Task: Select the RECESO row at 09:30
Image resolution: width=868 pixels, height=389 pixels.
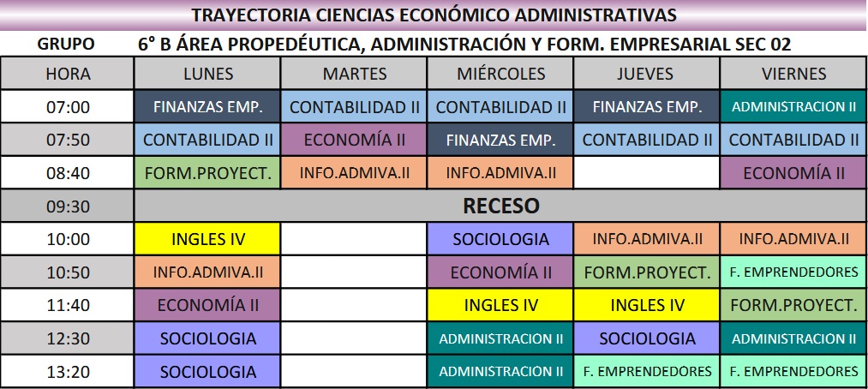Action: [x=500, y=206]
